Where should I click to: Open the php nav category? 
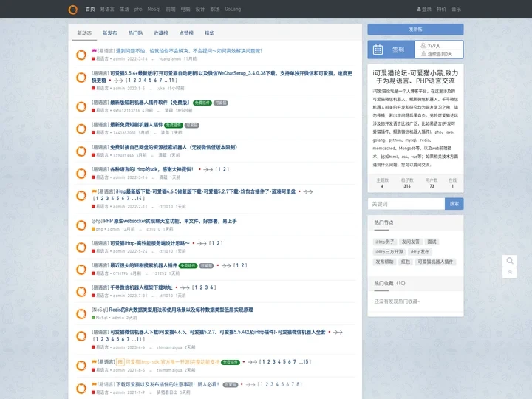click(x=138, y=9)
